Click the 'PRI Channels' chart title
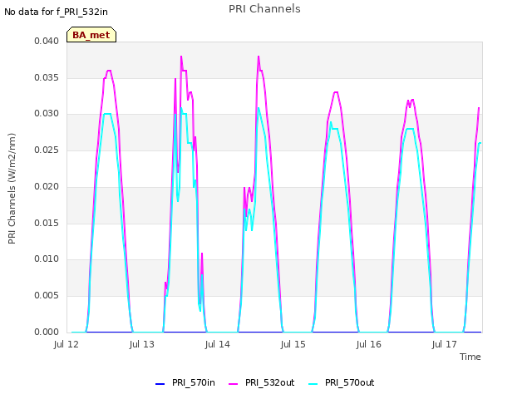The image size is (532, 399). coord(264,9)
